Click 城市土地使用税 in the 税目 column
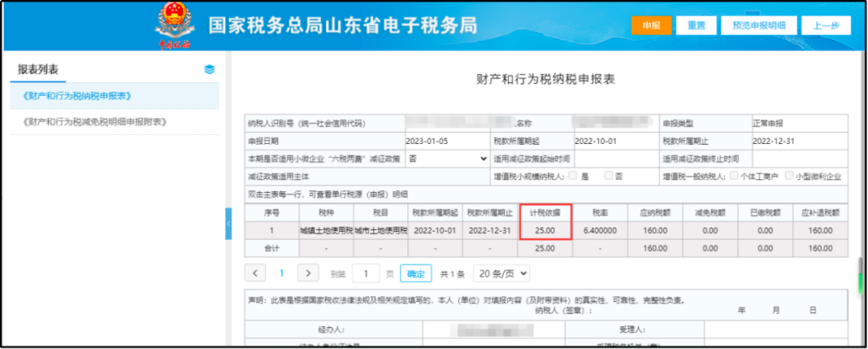This screenshot has width=868, height=349. 381,231
